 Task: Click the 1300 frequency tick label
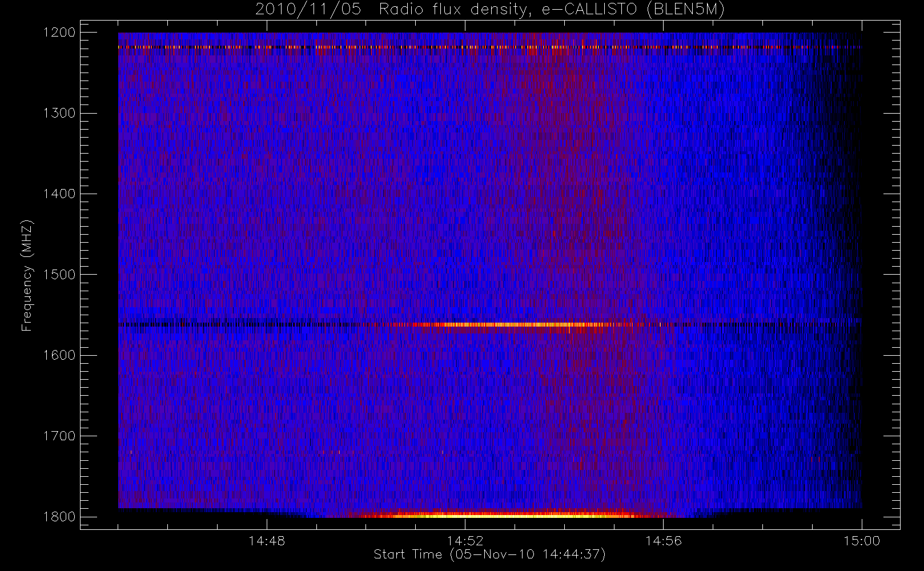(x=59, y=113)
